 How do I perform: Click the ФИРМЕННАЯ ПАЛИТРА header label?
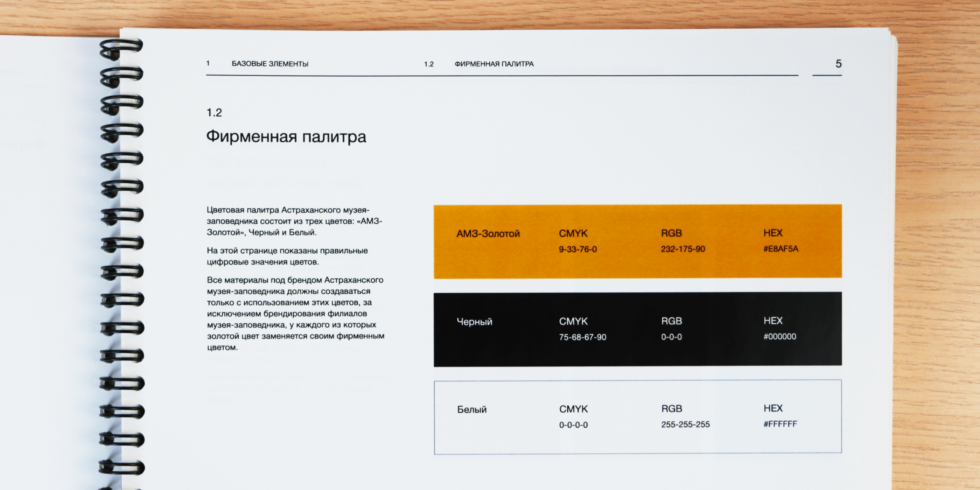point(494,64)
